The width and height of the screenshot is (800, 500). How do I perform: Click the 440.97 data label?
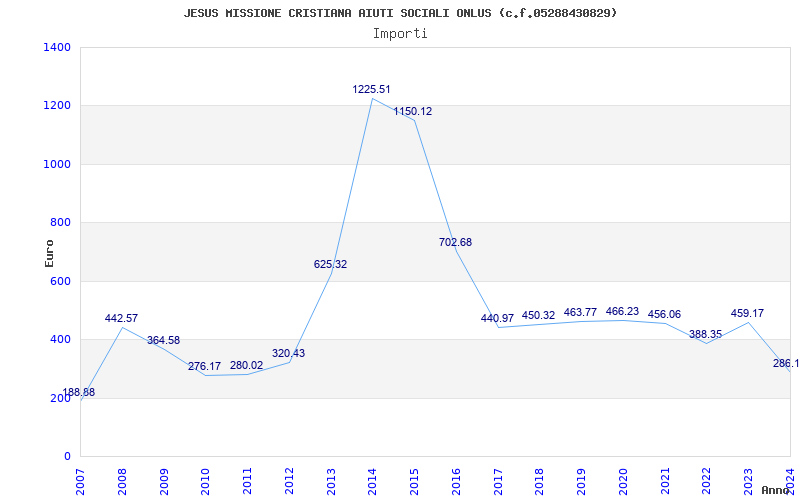point(497,318)
